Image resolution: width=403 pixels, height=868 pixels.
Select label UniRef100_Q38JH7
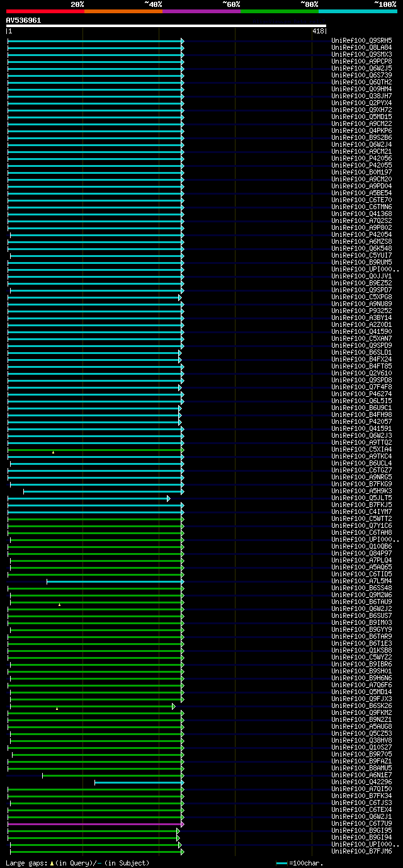coord(361,96)
